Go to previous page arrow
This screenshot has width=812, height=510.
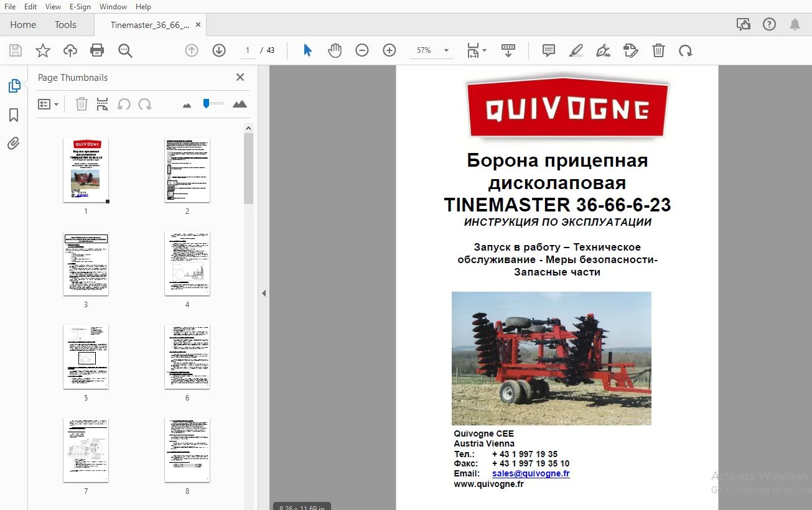[x=192, y=50]
